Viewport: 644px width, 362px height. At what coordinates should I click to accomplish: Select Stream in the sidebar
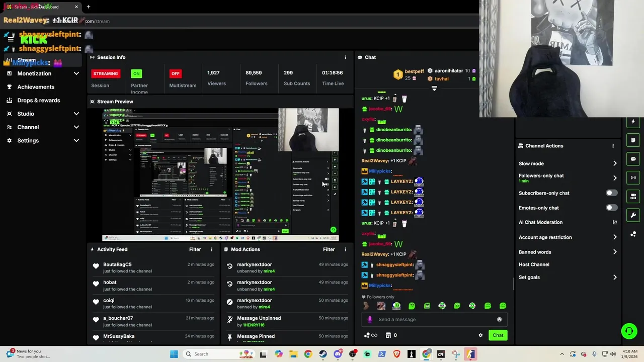(x=43, y=60)
